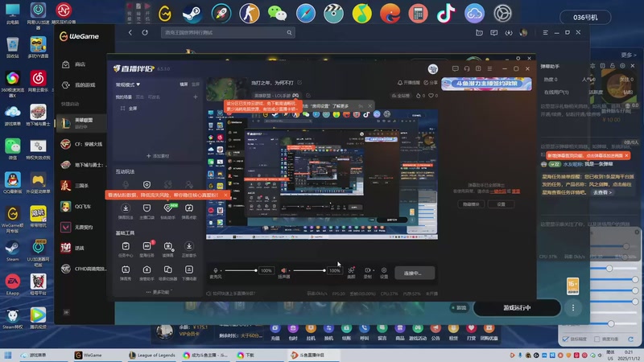
Task: Click 去查看 link in 弹幕助手
Action: click(602, 192)
